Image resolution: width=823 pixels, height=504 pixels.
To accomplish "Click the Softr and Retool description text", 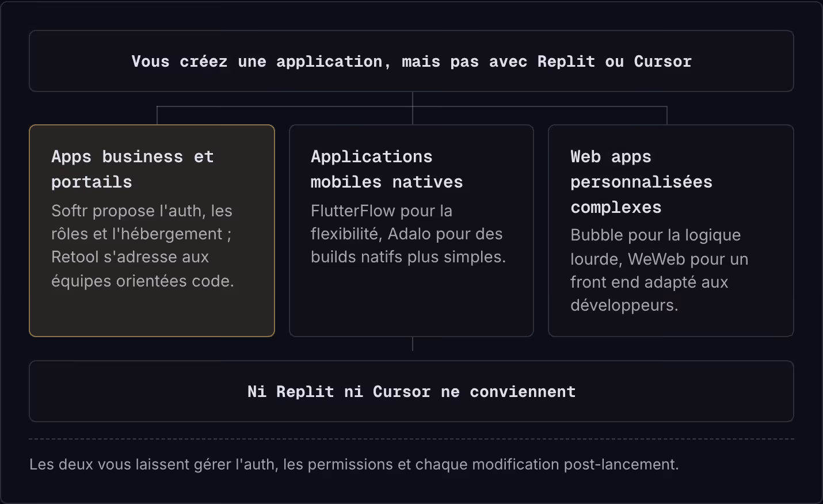I will point(143,246).
